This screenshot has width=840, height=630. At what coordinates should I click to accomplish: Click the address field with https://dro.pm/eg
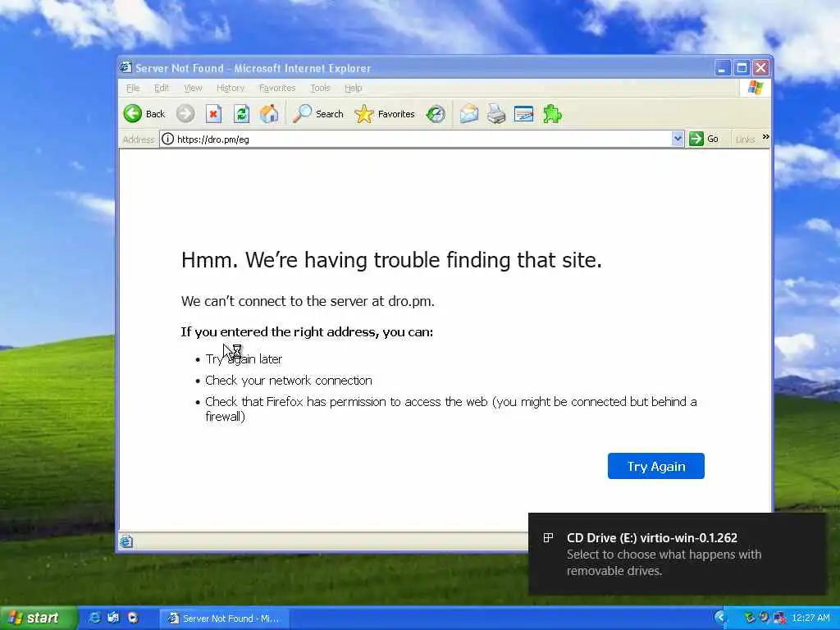(x=422, y=139)
